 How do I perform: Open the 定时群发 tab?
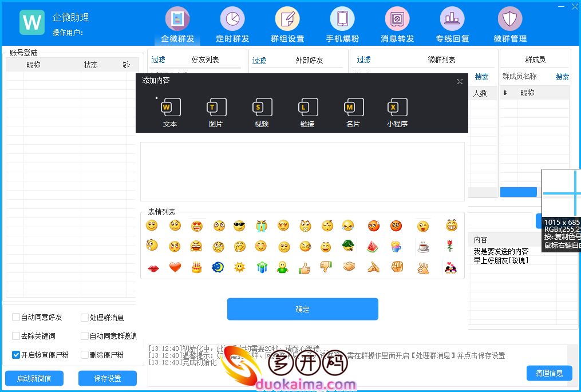[x=232, y=26]
